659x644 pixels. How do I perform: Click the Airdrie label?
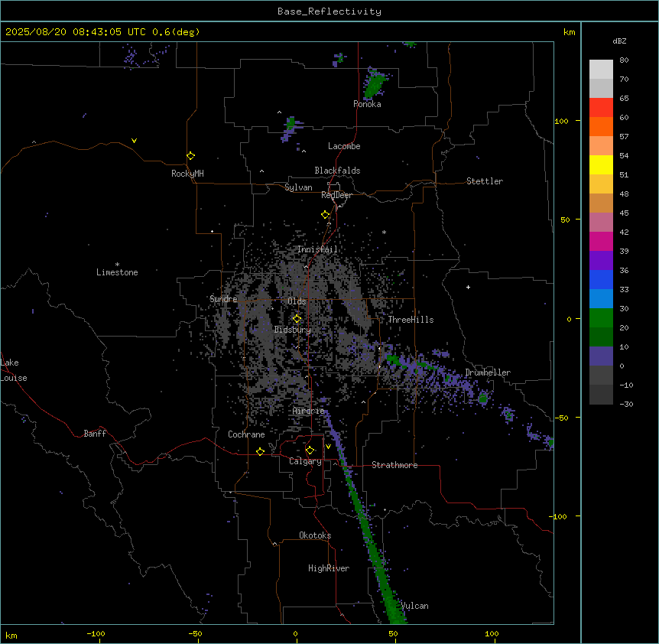click(308, 411)
